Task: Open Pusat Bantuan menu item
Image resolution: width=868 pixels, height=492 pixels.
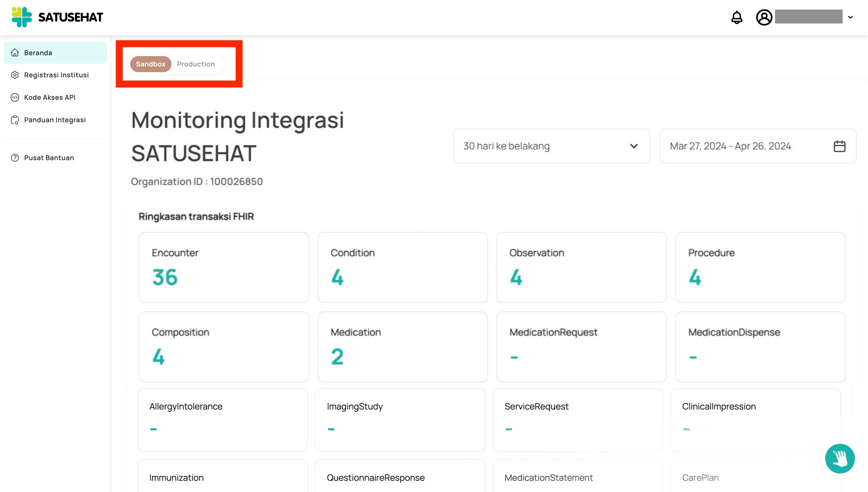Action: (55, 158)
